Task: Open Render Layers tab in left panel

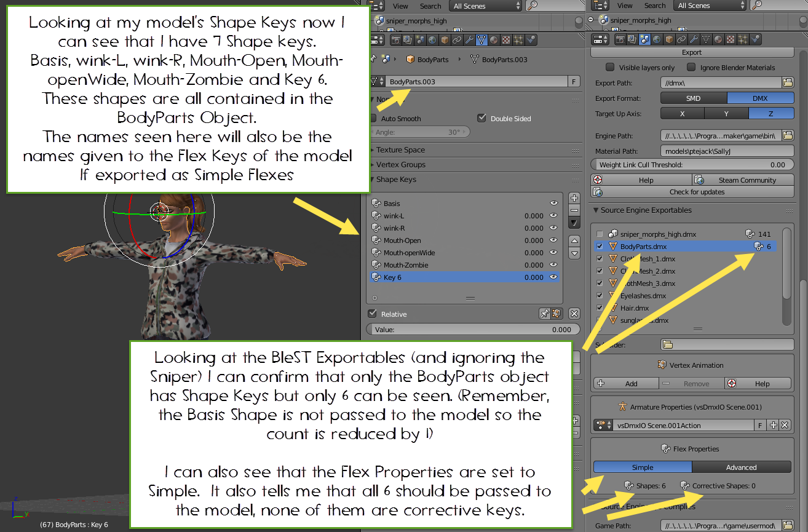Action: click(408, 40)
